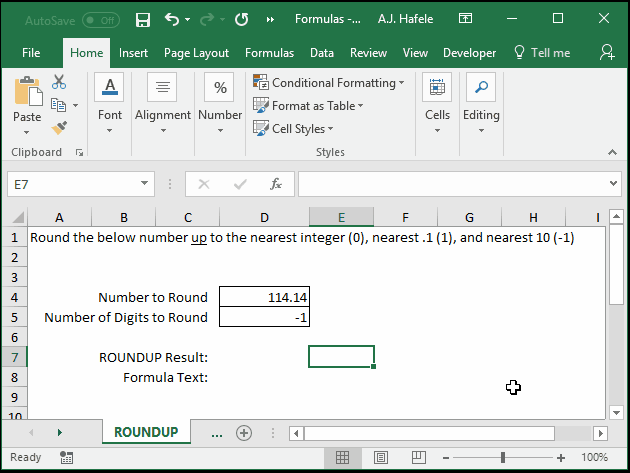Viewport: 630px width, 473px height.
Task: Click the Repeat circular arrow icon
Action: (241, 19)
